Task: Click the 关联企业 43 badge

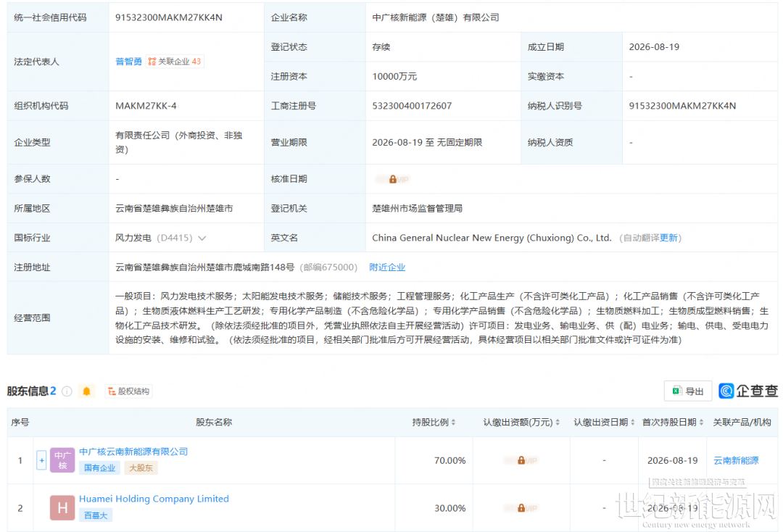Action: (x=175, y=62)
